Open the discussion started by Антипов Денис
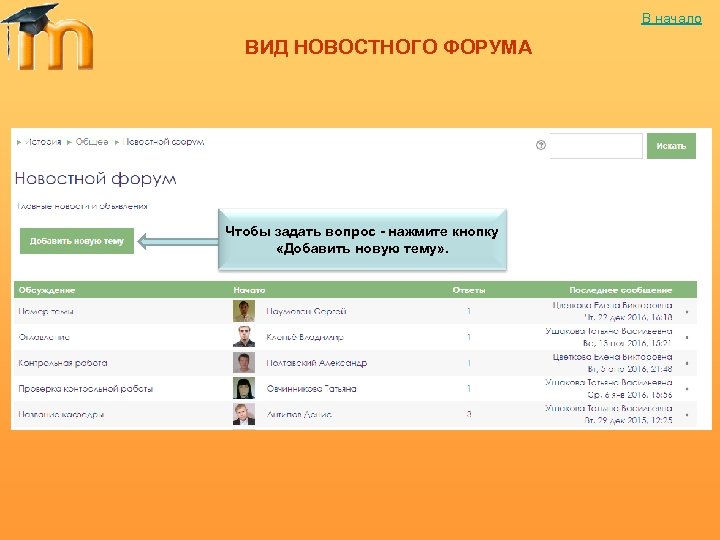The image size is (720, 540). pyautogui.click(x=61, y=414)
